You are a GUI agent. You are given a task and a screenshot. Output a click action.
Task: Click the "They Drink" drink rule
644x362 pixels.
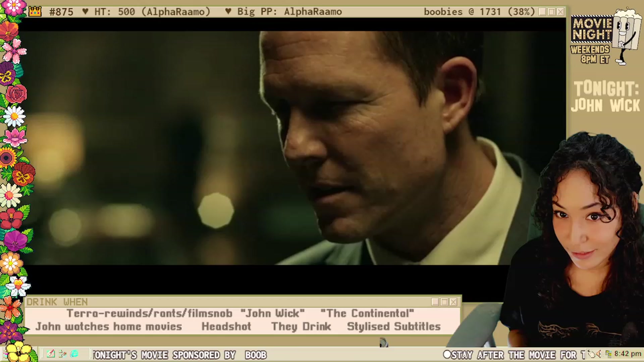[301, 326]
